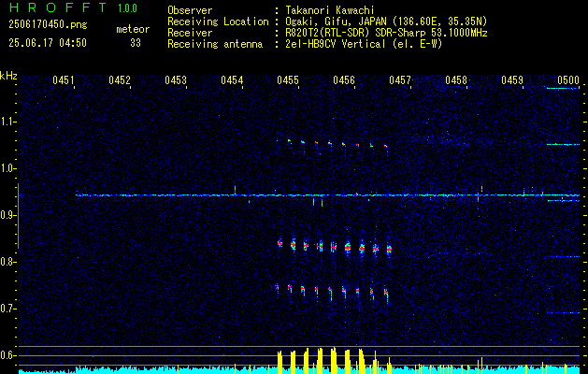Click the meteor count 33
Screen dimensions: 588x374
[136, 43]
